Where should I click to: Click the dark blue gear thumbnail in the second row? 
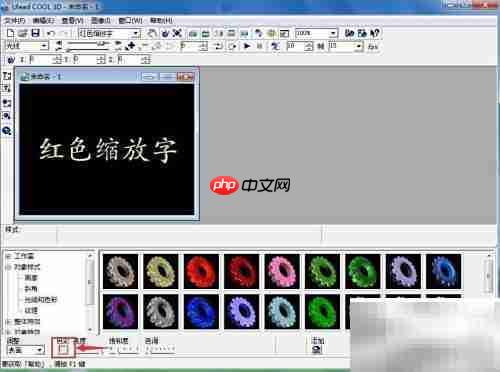[x=201, y=312]
